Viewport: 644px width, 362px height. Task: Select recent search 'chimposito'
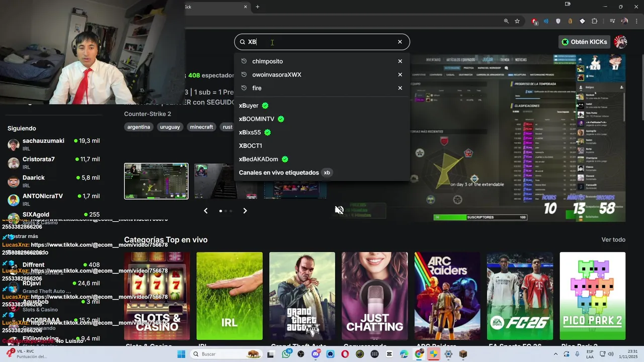coord(267,61)
